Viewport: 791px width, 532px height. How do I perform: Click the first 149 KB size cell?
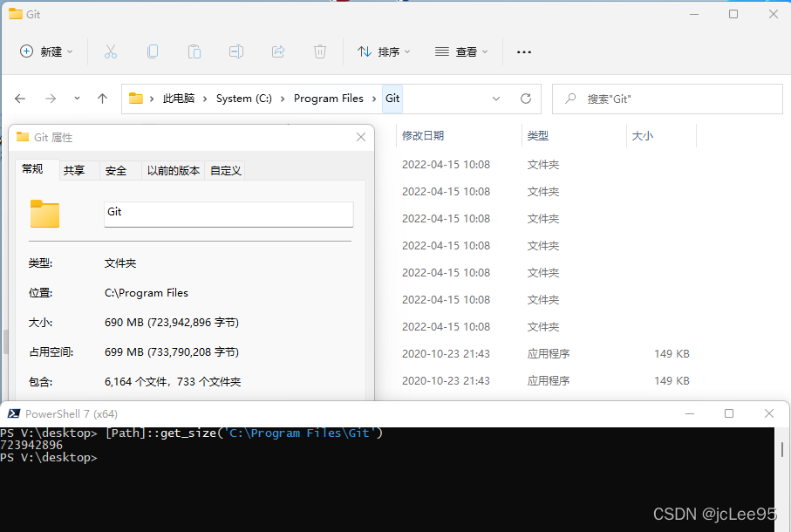(x=672, y=354)
